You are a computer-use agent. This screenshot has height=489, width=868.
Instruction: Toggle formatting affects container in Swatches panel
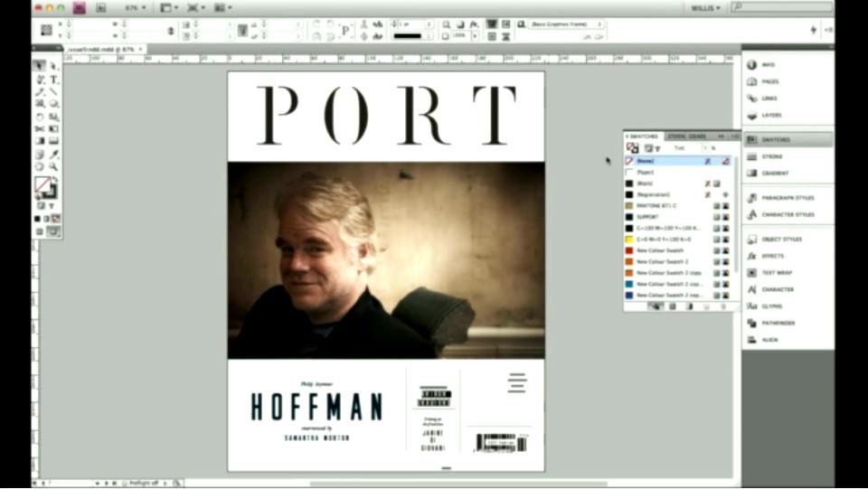(648, 148)
